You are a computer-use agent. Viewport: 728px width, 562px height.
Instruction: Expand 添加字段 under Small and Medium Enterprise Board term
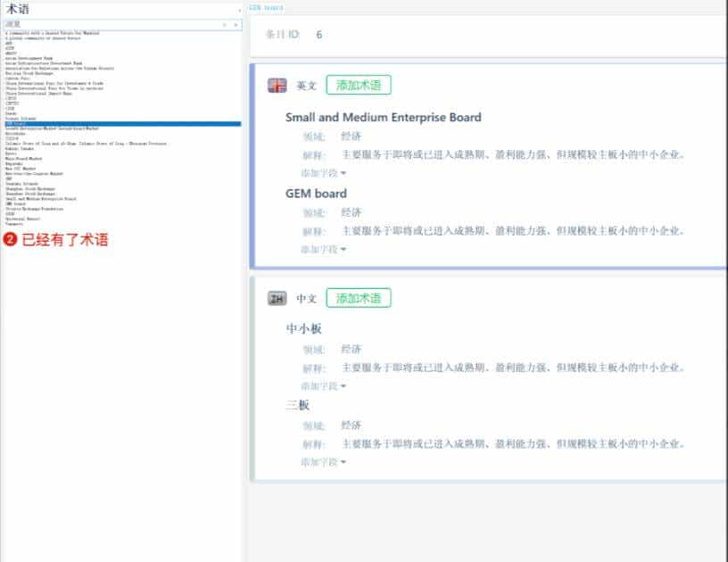(x=324, y=173)
